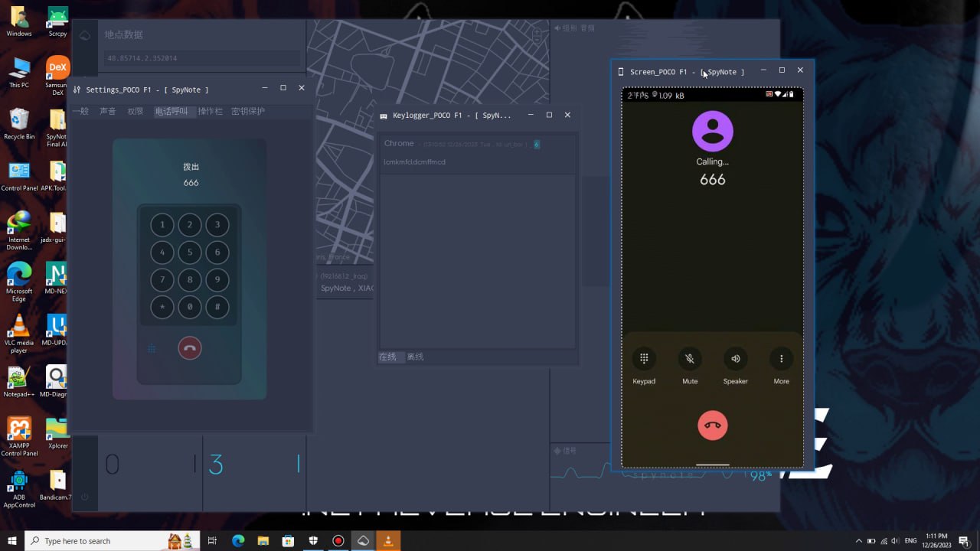Open ADB AppControl from the desktop
Screen dimensions: 980x551
coord(19,482)
